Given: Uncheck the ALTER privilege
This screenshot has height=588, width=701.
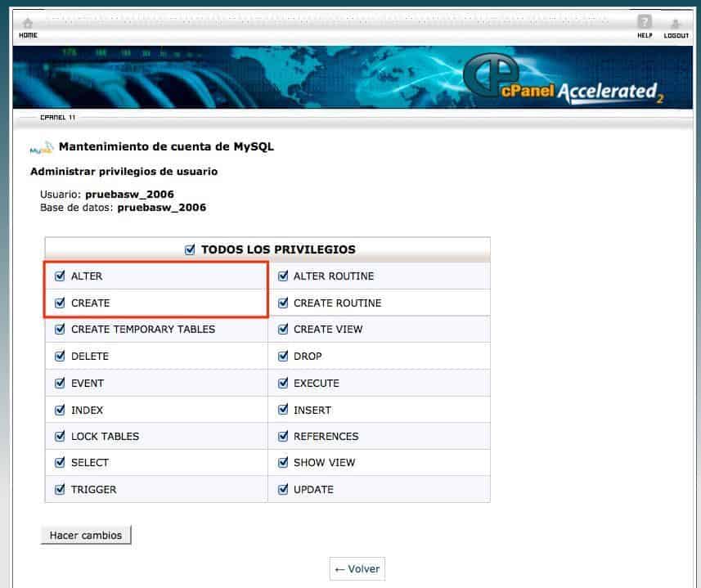Looking at the screenshot, I should click(60, 276).
